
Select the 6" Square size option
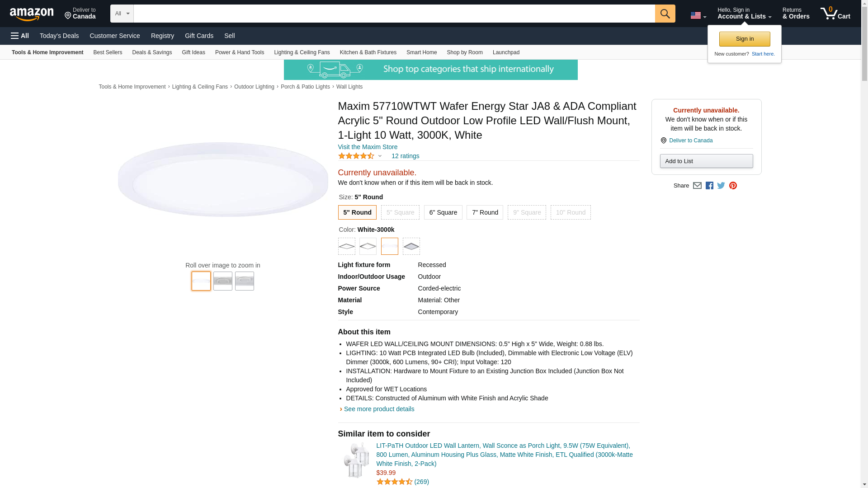443,212
